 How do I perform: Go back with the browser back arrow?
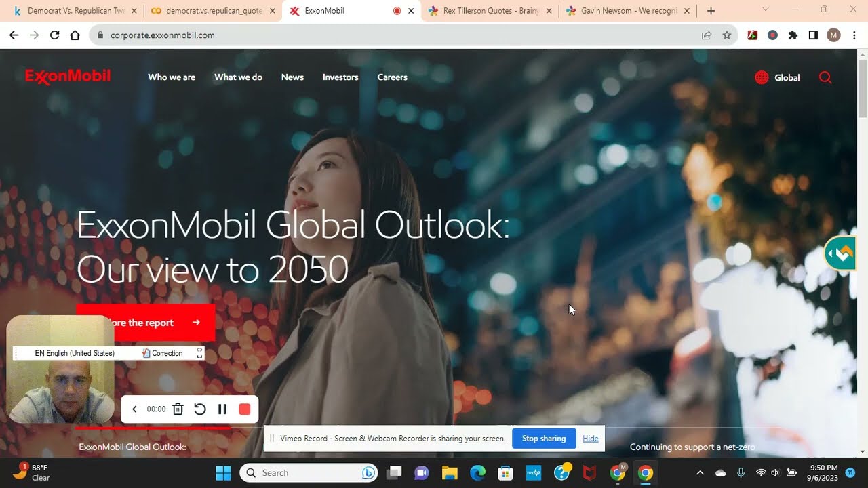tap(14, 35)
